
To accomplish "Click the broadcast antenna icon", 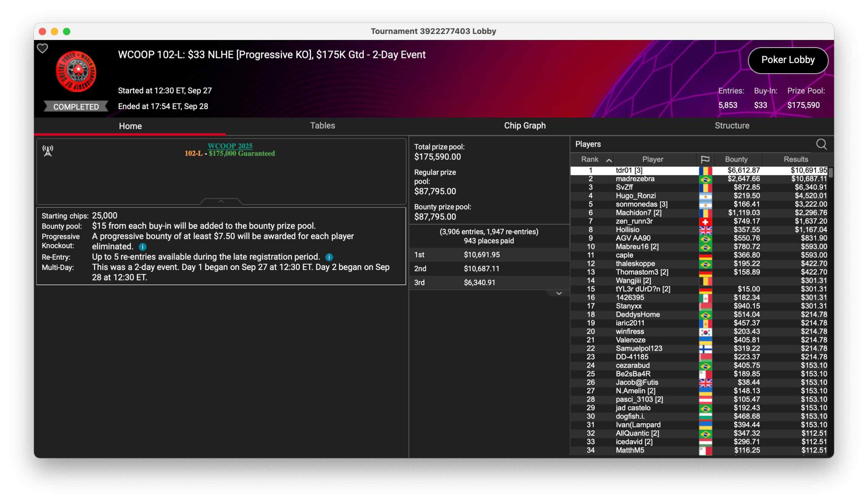I will (x=48, y=151).
